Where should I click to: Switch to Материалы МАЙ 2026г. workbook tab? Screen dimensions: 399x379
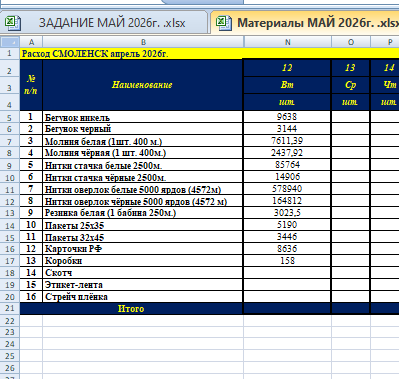pyautogui.click(x=305, y=23)
